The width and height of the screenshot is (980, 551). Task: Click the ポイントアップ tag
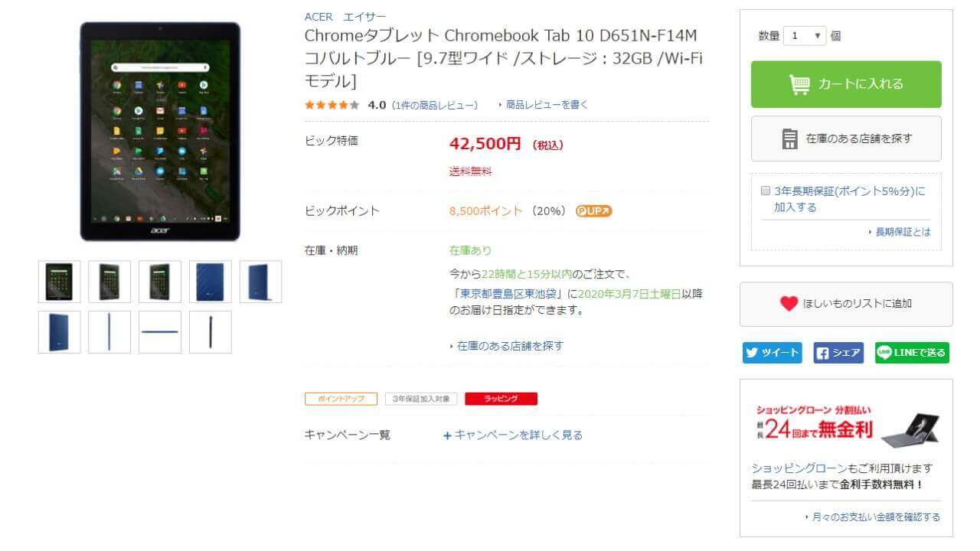[341, 399]
